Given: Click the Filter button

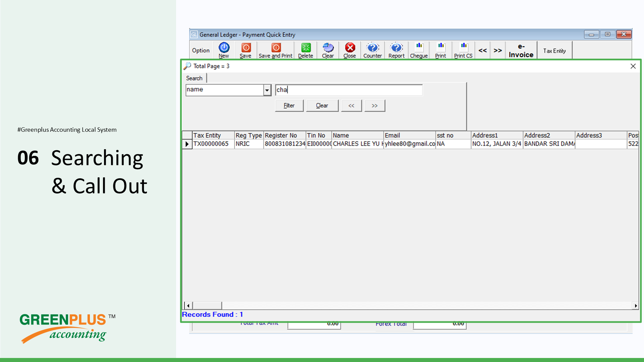Looking at the screenshot, I should click(289, 106).
